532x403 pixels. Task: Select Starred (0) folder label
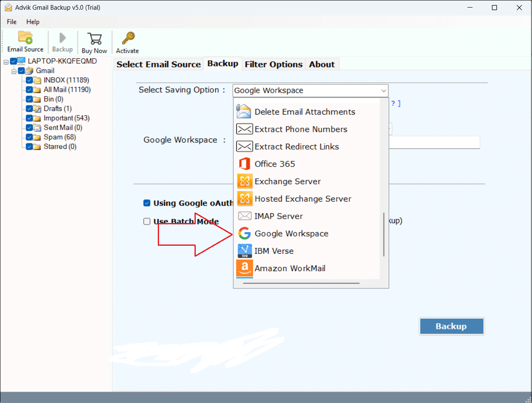[x=60, y=147]
